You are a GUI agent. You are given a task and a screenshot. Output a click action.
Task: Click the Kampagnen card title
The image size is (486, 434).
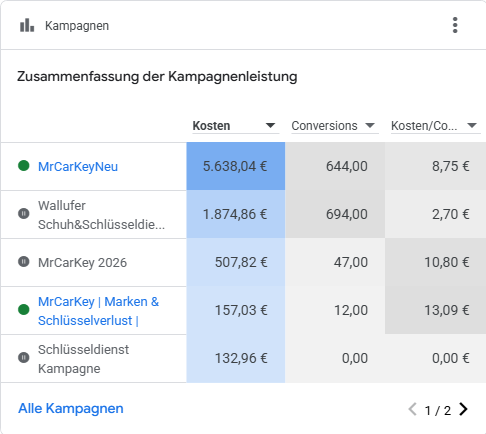coord(77,26)
